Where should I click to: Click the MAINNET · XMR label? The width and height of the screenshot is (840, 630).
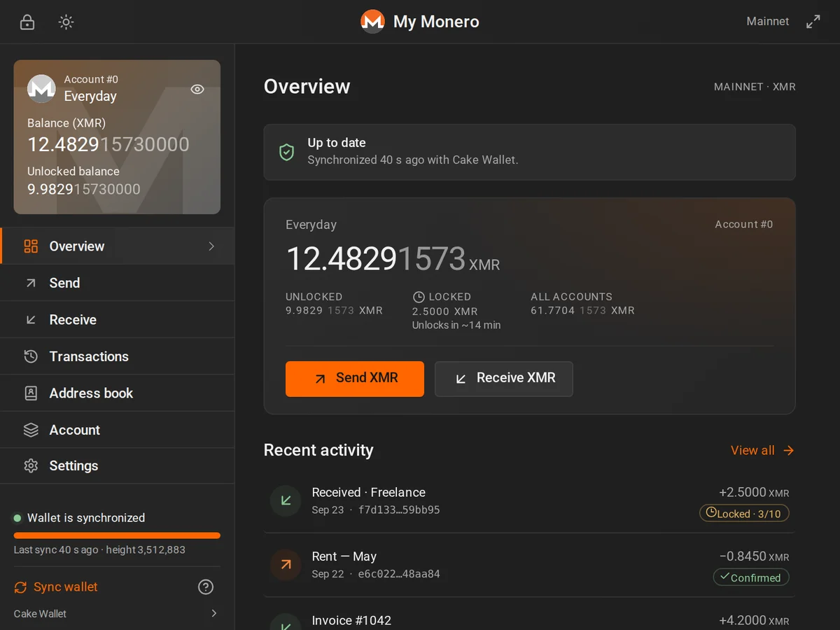pyautogui.click(x=755, y=87)
